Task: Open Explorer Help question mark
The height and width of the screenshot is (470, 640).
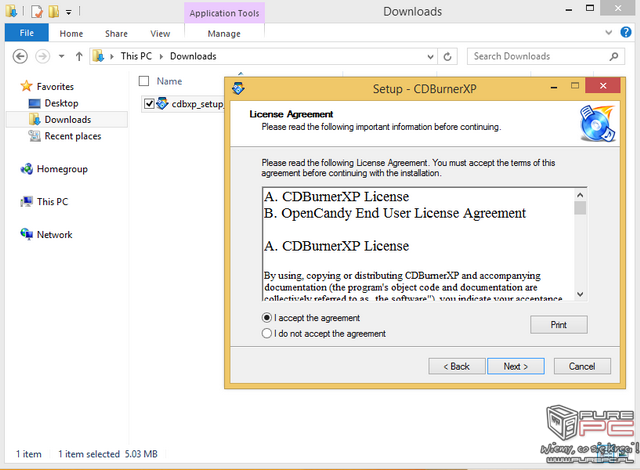Action: tap(626, 32)
